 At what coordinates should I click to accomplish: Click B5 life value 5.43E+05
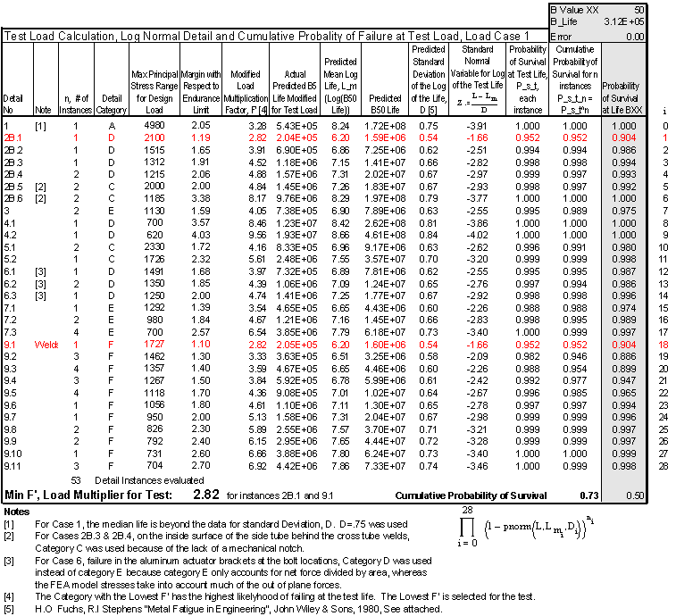point(296,126)
